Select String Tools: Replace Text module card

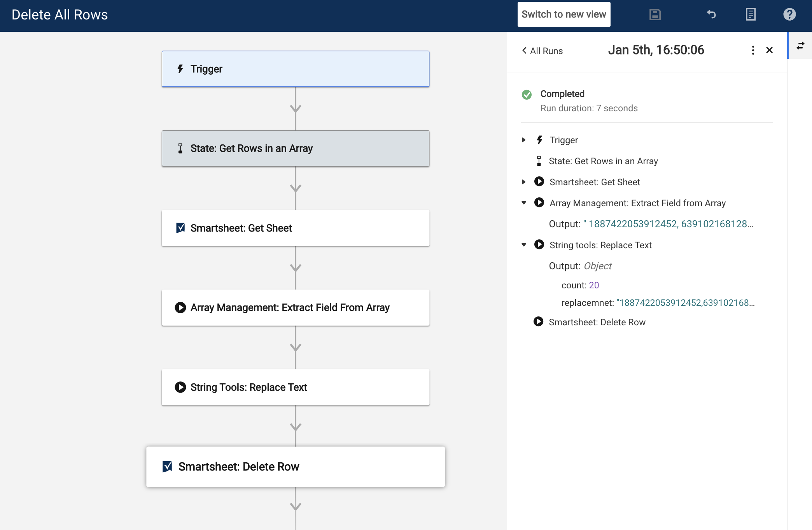[x=296, y=387]
